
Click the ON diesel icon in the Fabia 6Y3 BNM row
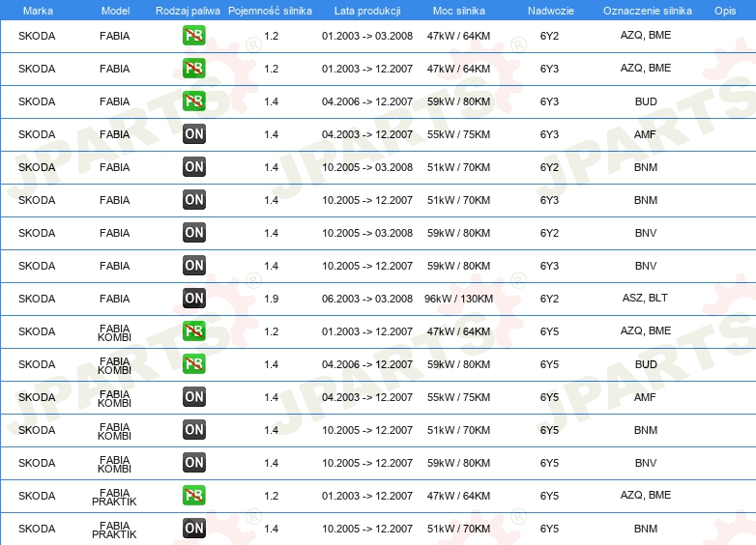[193, 199]
